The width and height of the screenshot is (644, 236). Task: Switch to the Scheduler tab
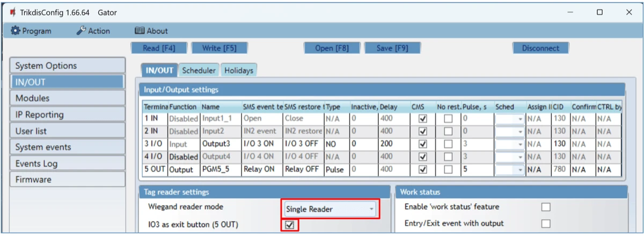point(199,70)
